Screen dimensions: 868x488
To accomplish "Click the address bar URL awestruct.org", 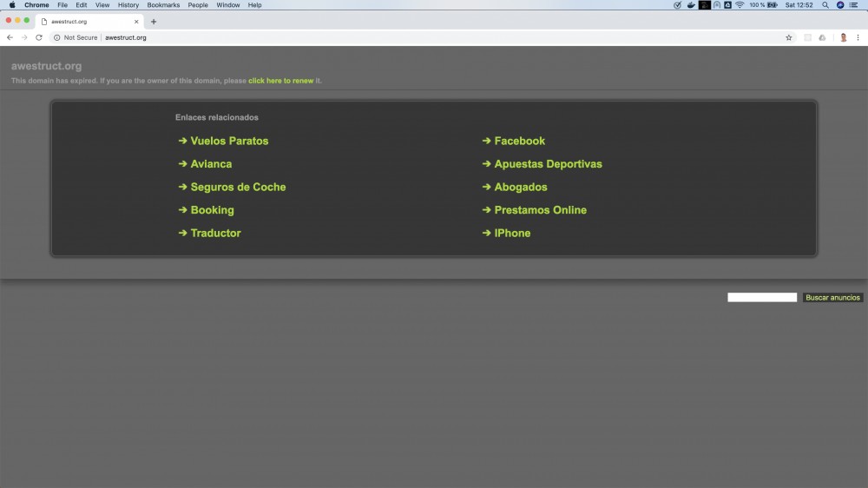I will pos(126,37).
